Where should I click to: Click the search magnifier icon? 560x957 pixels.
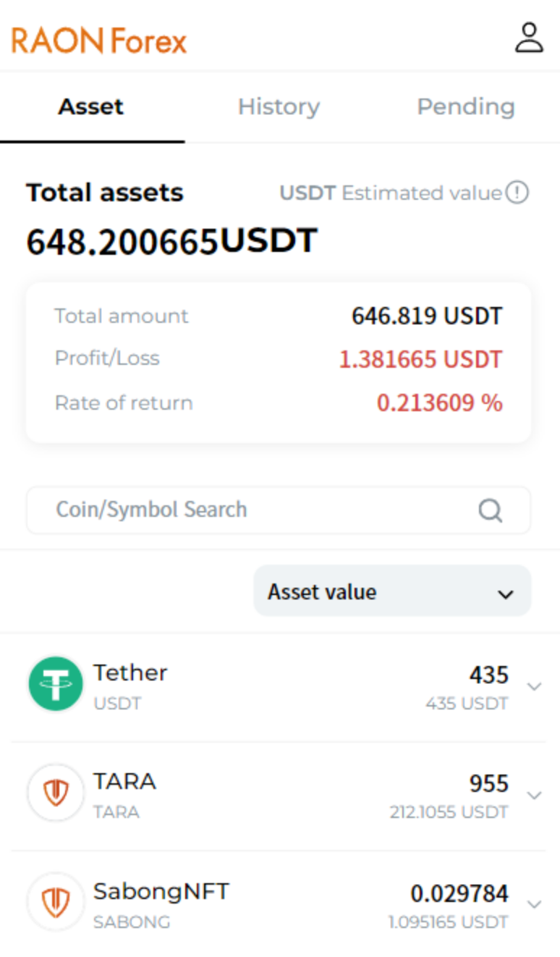490,511
